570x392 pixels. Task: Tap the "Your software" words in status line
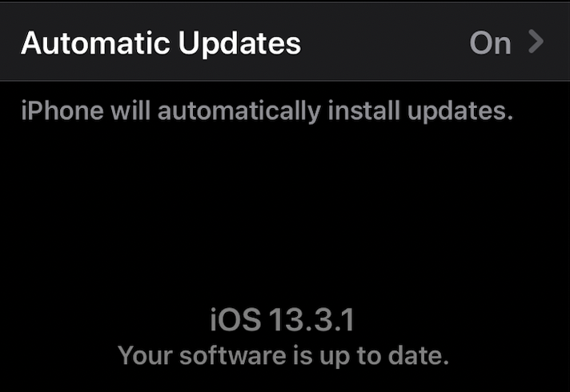(202, 356)
